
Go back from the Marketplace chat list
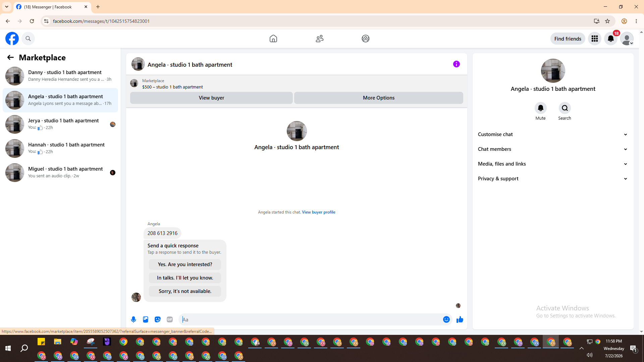(10, 58)
